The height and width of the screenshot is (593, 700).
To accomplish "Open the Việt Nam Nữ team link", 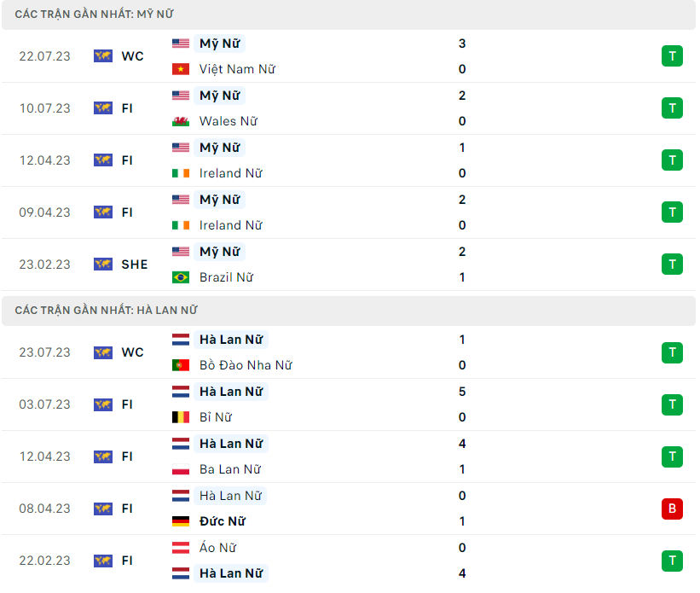I will [x=237, y=69].
